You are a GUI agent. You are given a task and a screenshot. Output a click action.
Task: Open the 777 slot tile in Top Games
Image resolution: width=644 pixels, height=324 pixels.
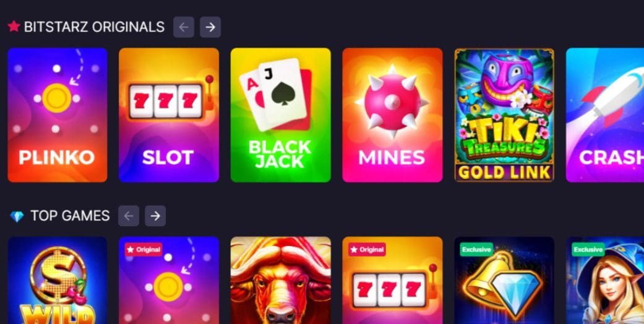tap(392, 281)
